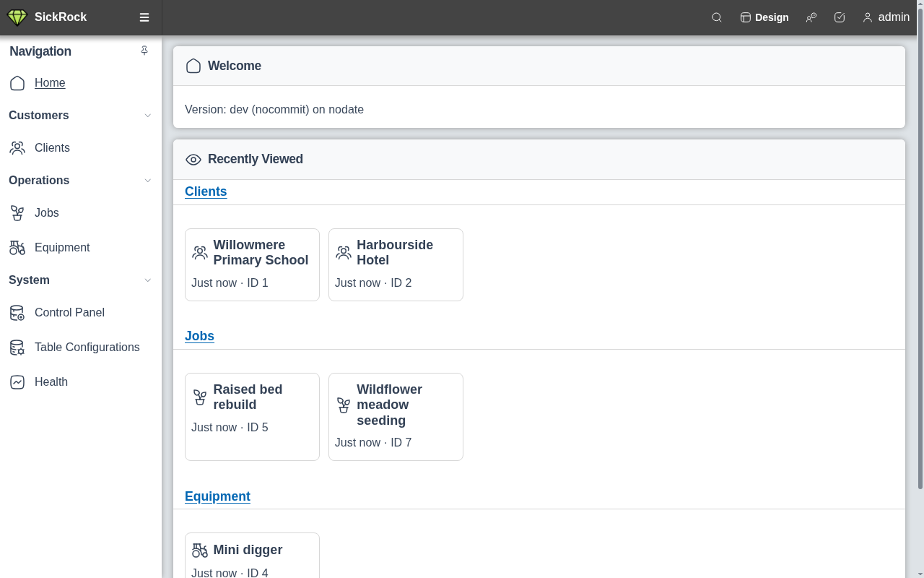Click the version text "dev (nocommit) on nodate"
This screenshot has width=924, height=578.
tap(297, 110)
